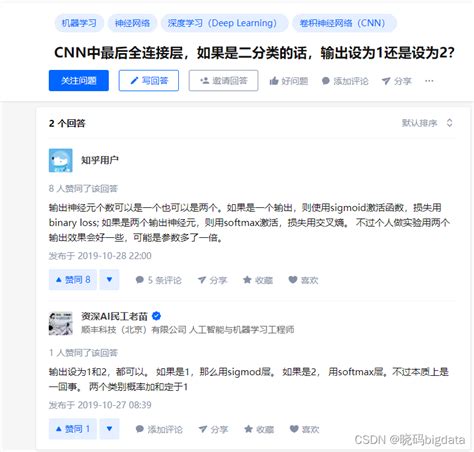Toggle 关注问题 to follow question
Image resolution: width=474 pixels, height=452 pixels.
tap(79, 80)
